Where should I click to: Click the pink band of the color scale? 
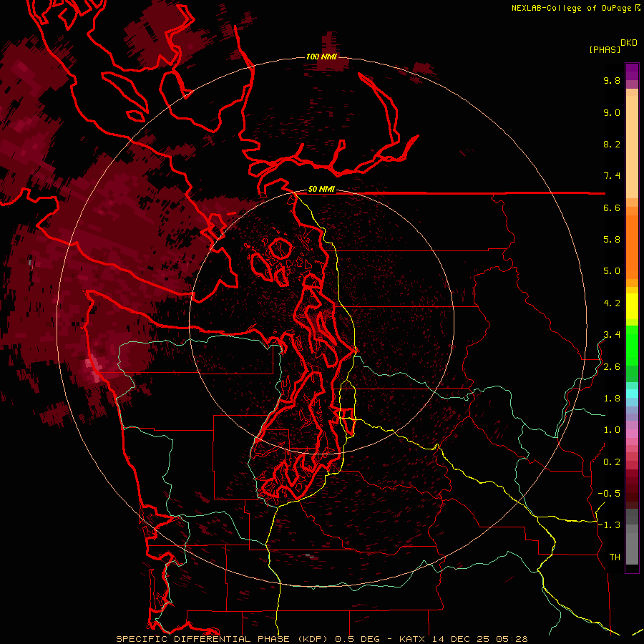[x=632, y=434]
